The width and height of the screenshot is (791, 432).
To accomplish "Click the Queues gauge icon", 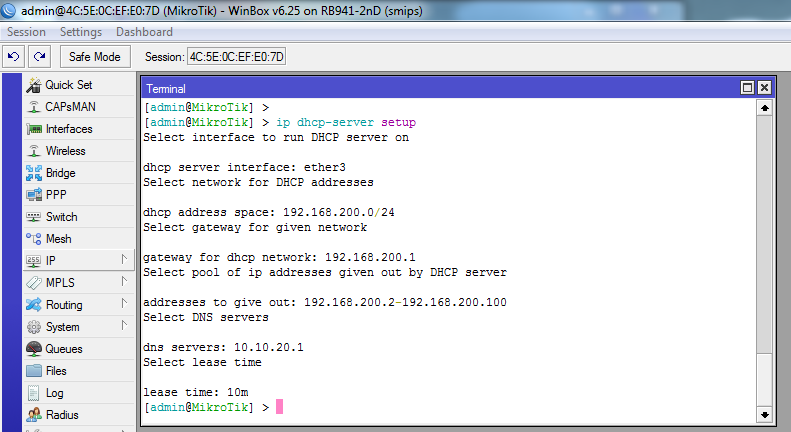I will point(34,349).
